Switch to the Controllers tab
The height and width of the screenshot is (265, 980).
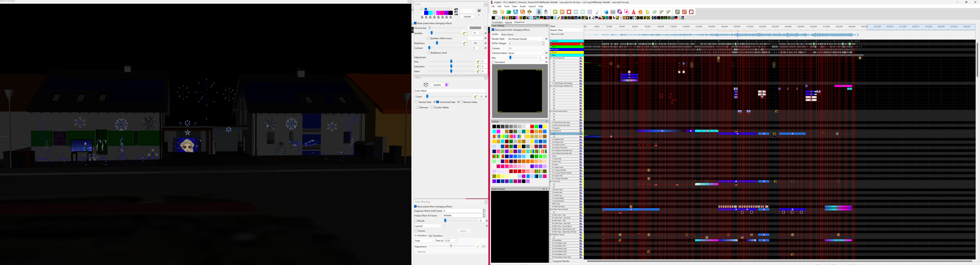pyautogui.click(x=497, y=22)
